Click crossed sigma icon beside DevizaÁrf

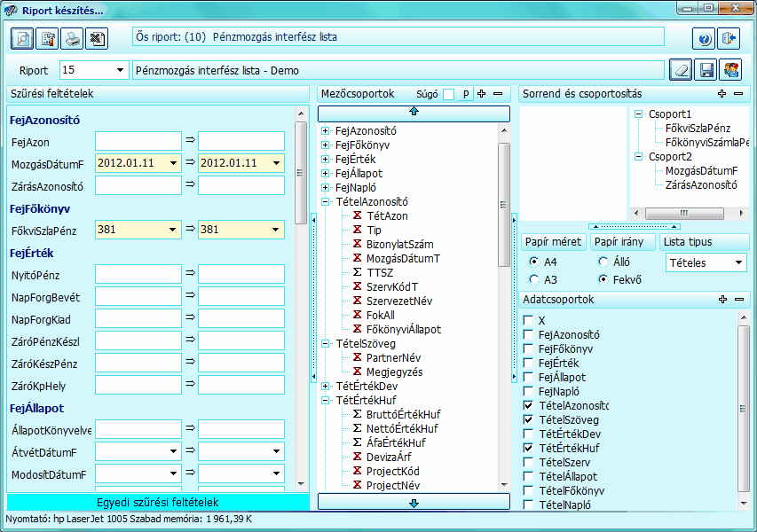click(358, 457)
